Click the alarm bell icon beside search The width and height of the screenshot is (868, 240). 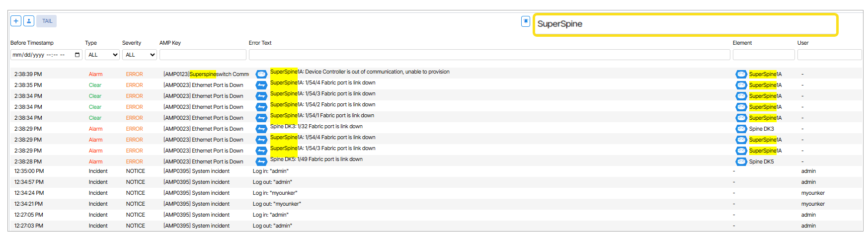525,21
